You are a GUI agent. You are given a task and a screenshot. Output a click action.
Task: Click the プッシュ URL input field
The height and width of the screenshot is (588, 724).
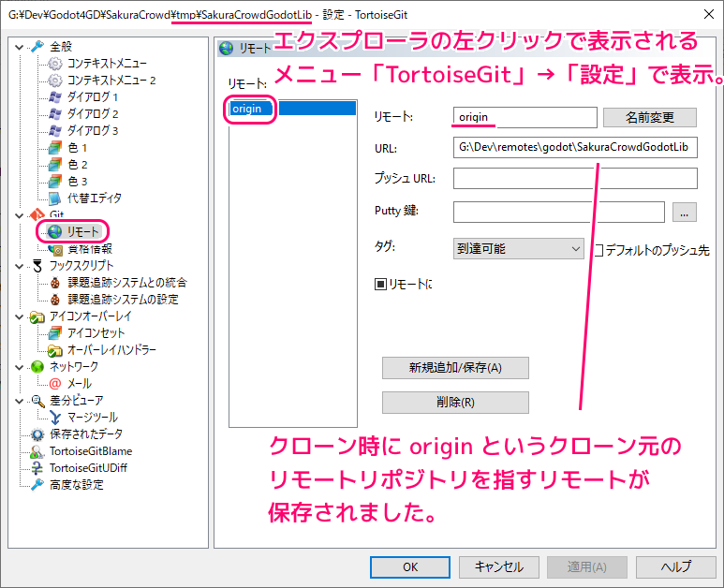click(x=575, y=179)
